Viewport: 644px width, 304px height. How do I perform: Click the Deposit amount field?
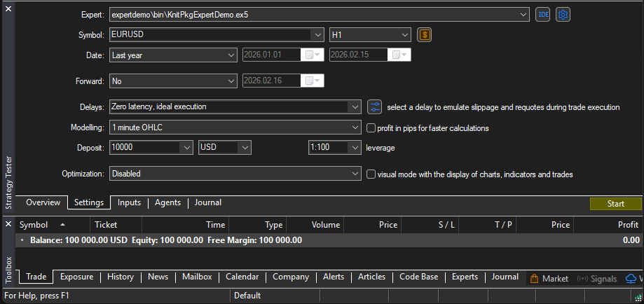[x=144, y=148]
